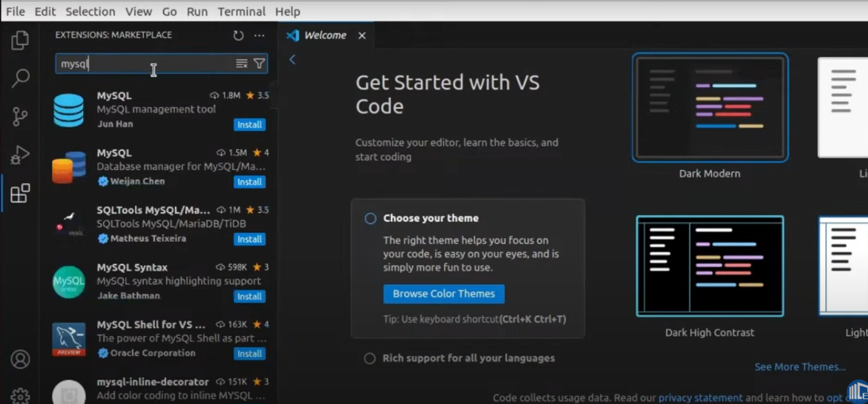Click the mysql-inline-decorator extension icon
868x404 pixels.
pos(69,392)
